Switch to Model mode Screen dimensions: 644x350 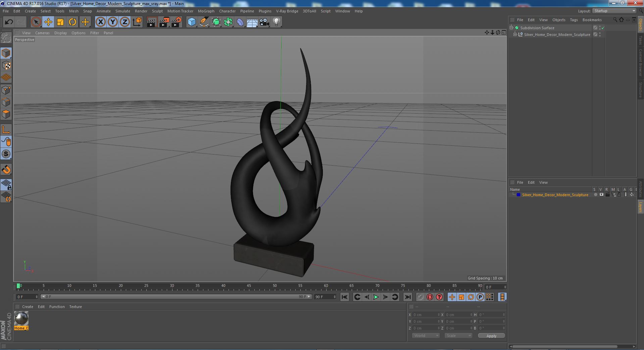[6, 53]
